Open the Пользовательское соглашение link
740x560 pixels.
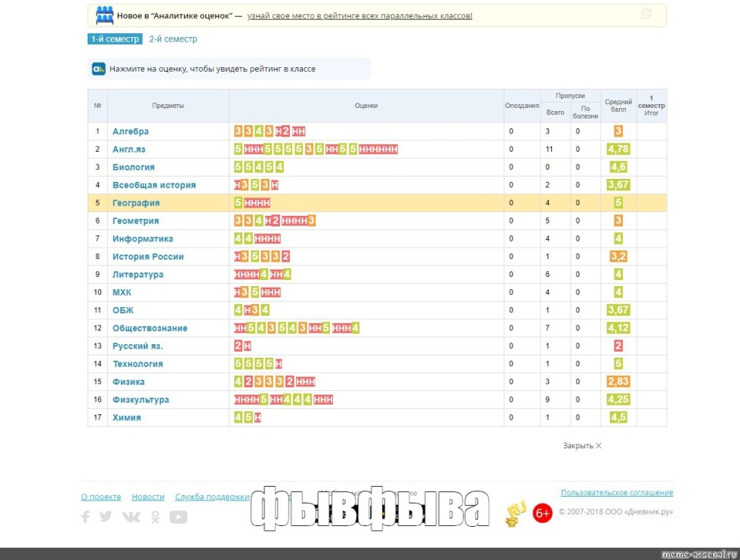616,493
